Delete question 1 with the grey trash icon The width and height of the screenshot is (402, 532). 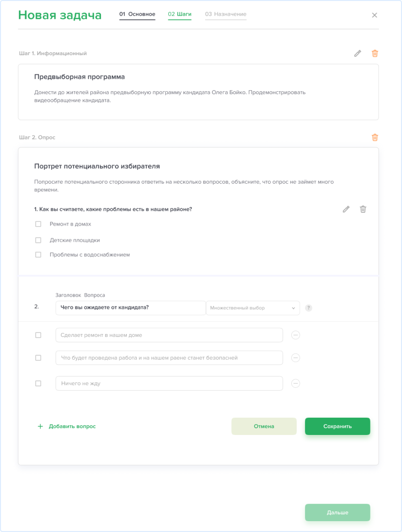coord(363,209)
